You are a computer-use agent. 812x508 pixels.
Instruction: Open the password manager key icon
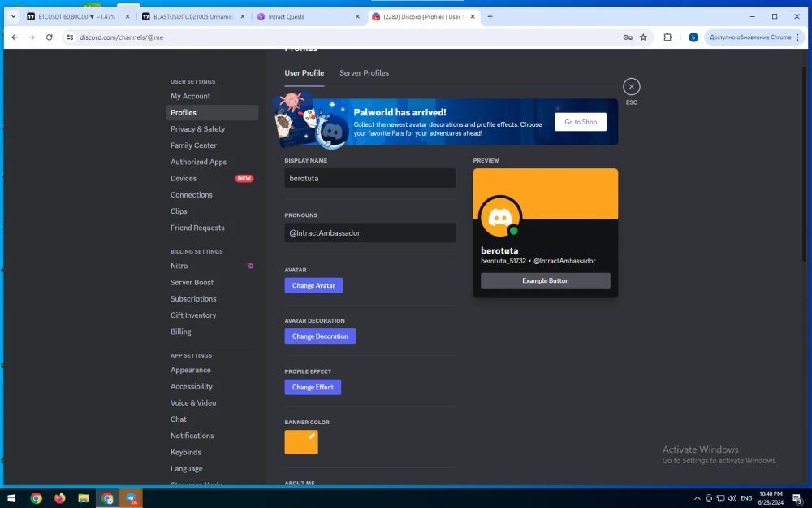pos(628,37)
